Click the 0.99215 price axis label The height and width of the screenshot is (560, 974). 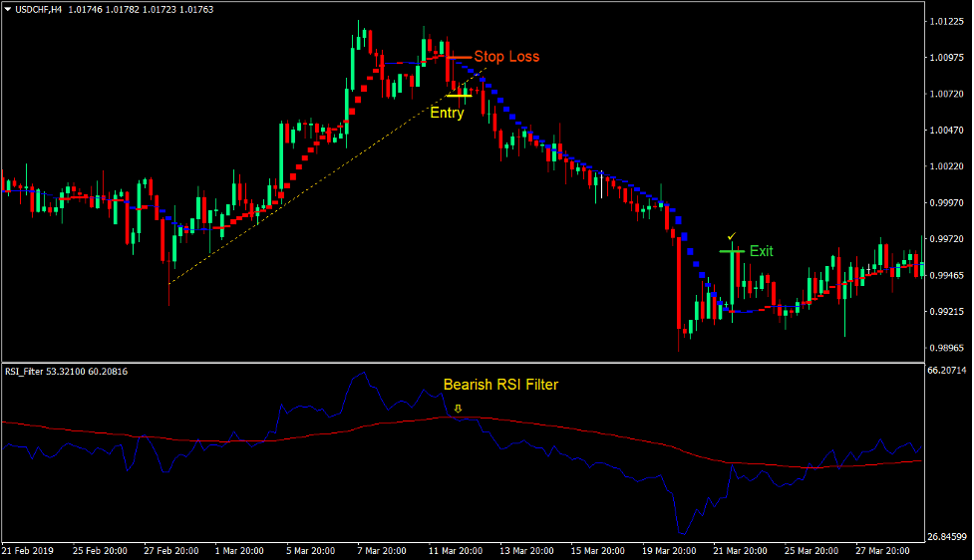click(x=946, y=312)
